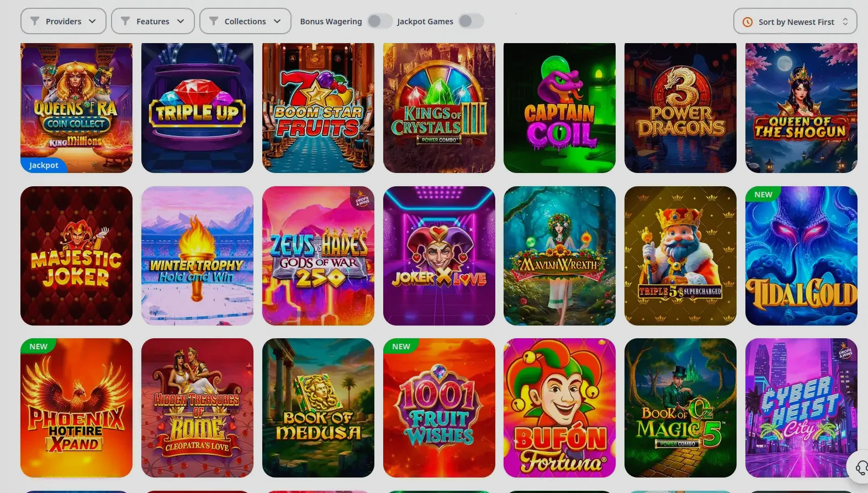Open the Sort by Newest First dropdown
Screen dimensions: 868x493
[x=795, y=22]
